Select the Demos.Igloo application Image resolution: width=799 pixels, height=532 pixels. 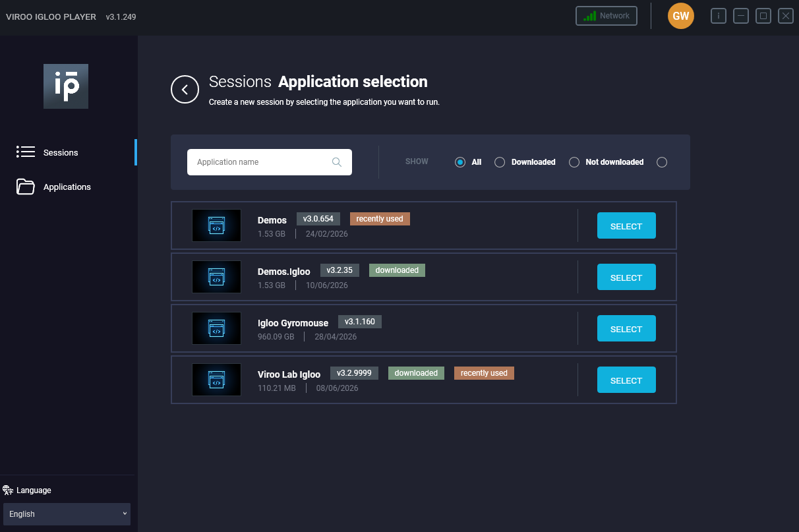pyautogui.click(x=626, y=277)
